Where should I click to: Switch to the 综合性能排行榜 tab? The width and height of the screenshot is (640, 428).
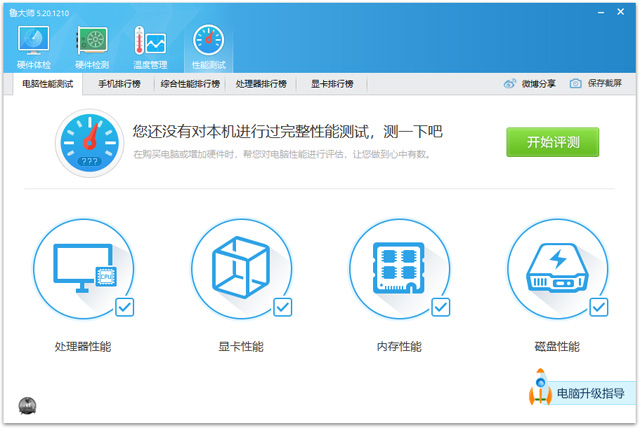pos(190,84)
